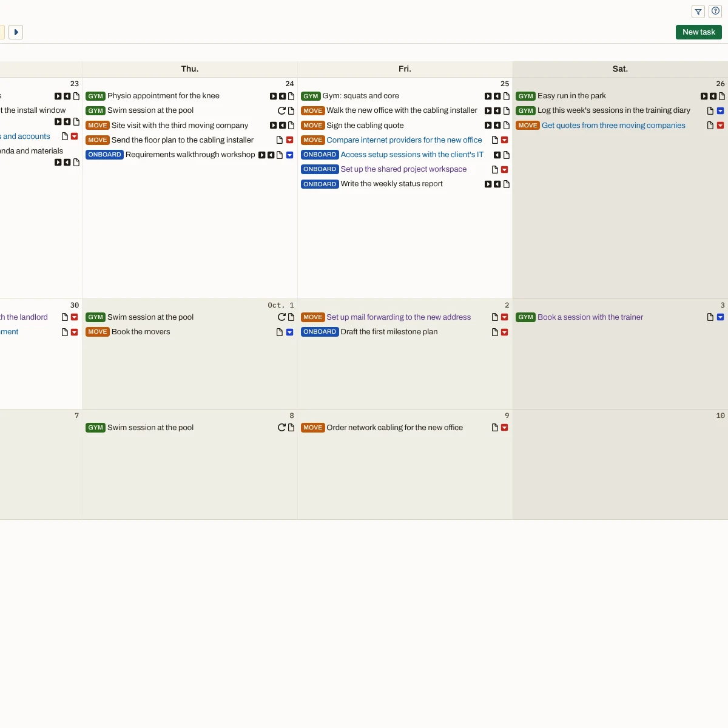Open red dropdown for Get quotes from three moving companies
Image resolution: width=728 pixels, height=728 pixels.
[x=720, y=126]
